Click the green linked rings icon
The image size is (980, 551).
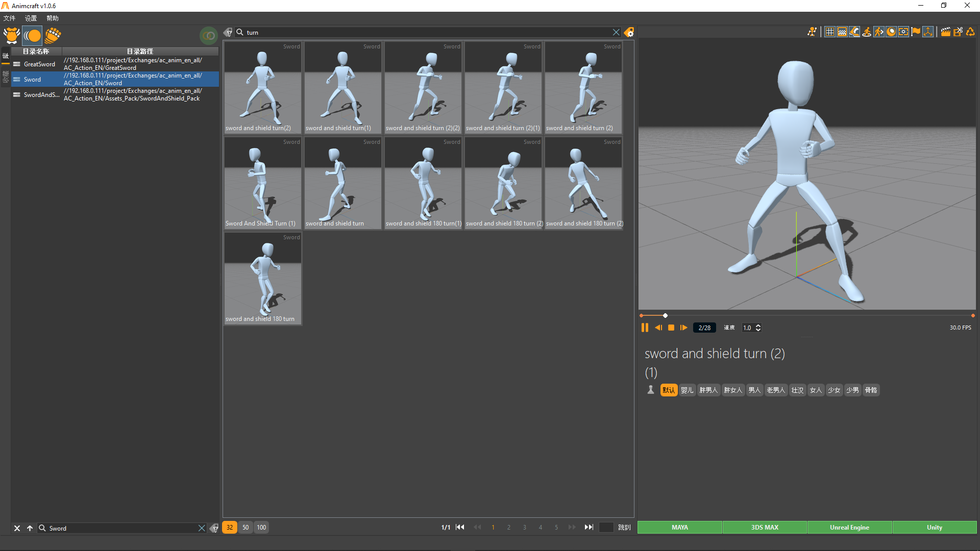point(208,36)
